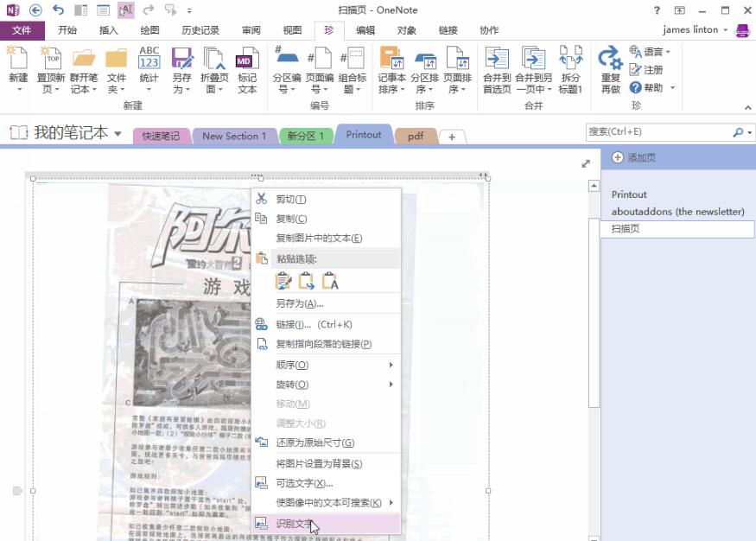Click the Keep Text Only paste option icon
Viewport: 756px width, 541px height.
(330, 281)
